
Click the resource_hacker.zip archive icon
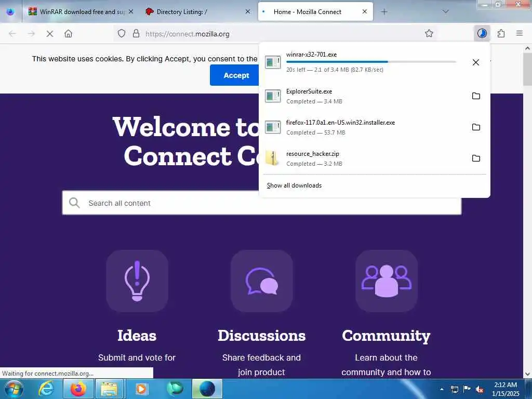(x=272, y=158)
